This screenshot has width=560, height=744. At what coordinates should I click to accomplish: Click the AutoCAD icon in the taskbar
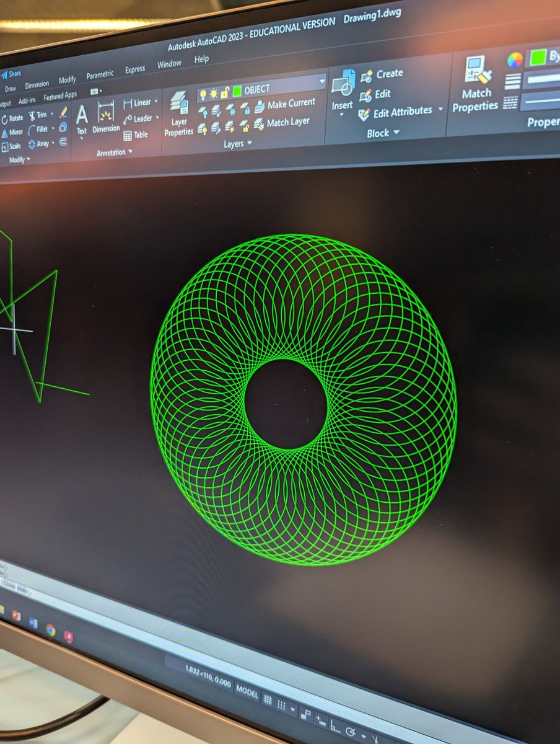point(69,637)
